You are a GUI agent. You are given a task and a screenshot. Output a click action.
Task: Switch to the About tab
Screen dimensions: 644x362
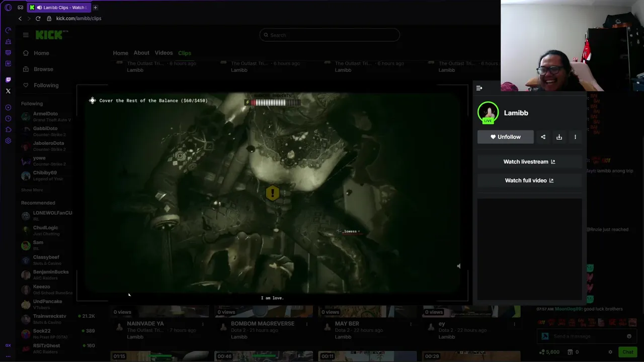[x=141, y=53]
